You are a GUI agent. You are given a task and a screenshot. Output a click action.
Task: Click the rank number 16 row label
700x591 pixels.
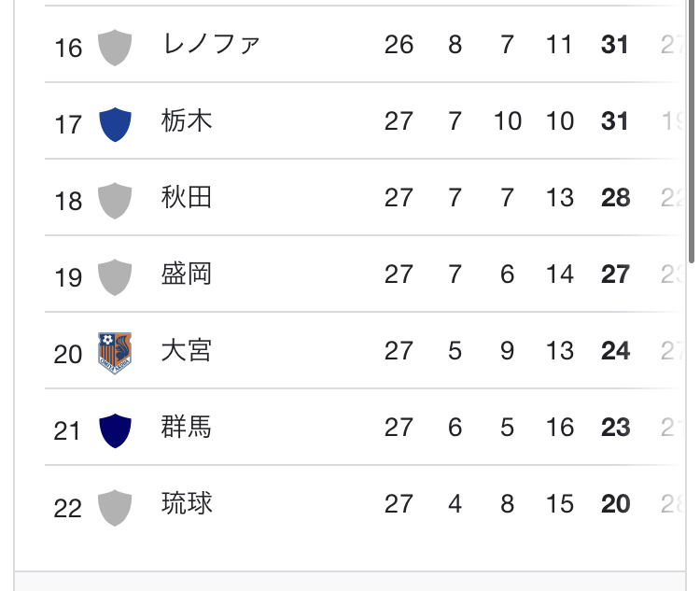(68, 48)
